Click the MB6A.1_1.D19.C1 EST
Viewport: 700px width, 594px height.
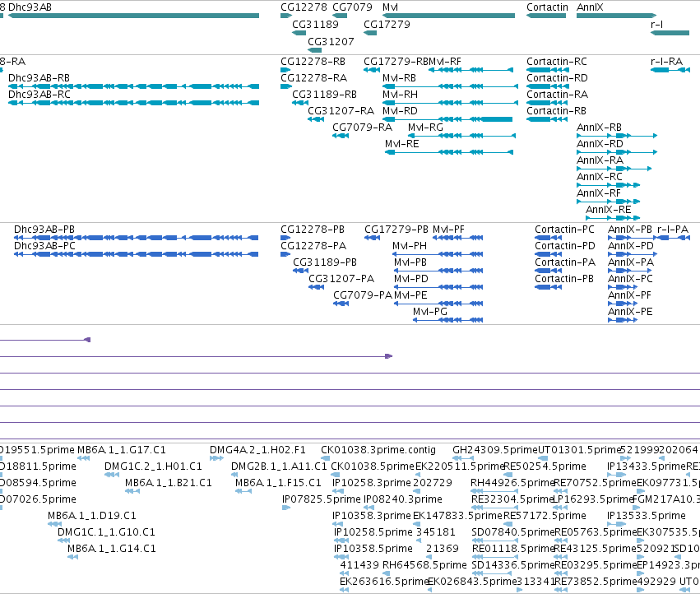click(55, 524)
